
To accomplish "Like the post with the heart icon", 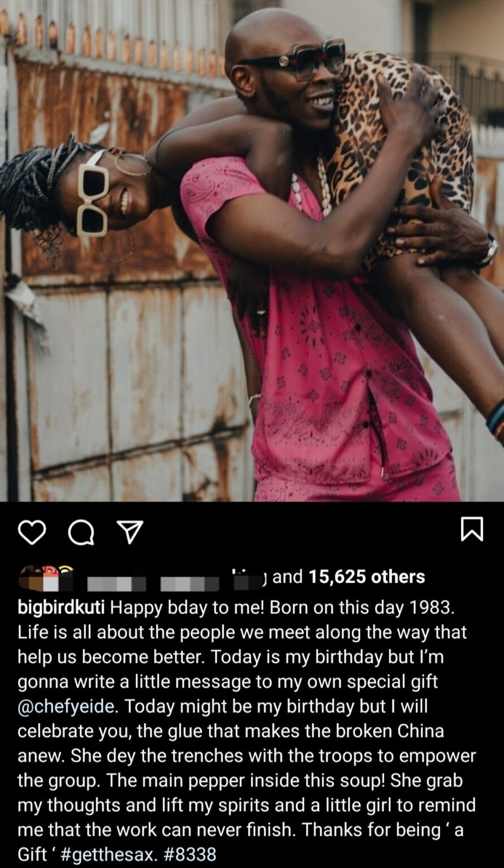I will 32,532.
